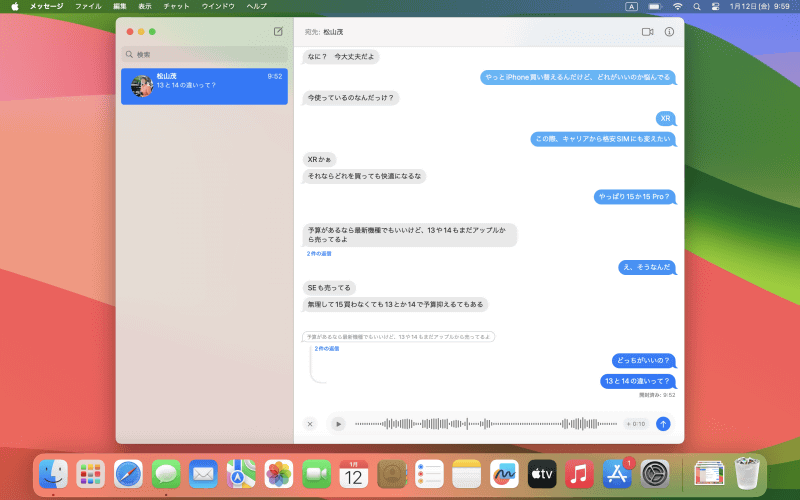Click the compose new message icon

tap(278, 32)
